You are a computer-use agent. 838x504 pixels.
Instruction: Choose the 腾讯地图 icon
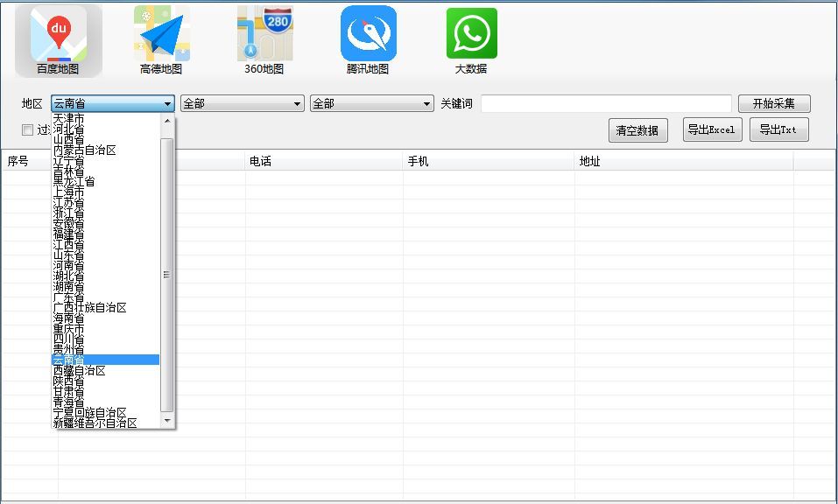point(368,40)
